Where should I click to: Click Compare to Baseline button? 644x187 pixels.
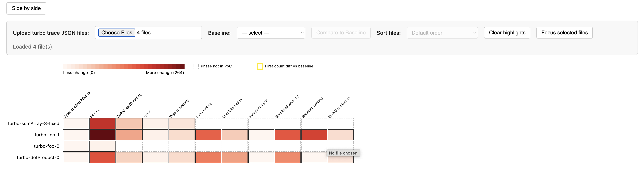341,33
